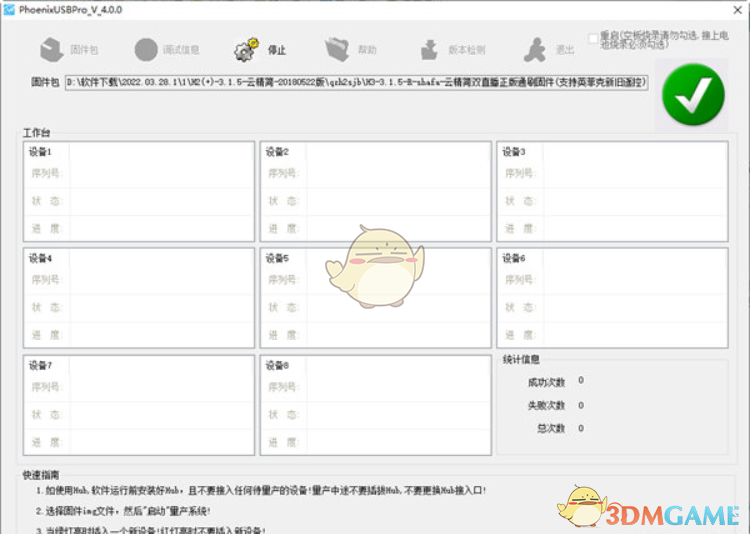Click the 快速指南 quick guide heading
Image resolution: width=750 pixels, height=534 pixels.
pyautogui.click(x=41, y=475)
